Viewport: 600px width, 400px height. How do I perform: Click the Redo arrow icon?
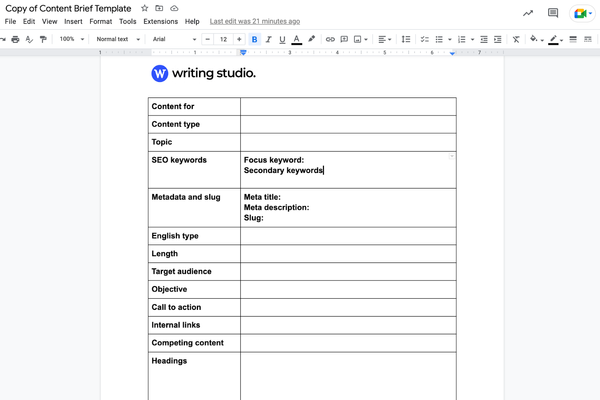pyautogui.click(x=2, y=39)
